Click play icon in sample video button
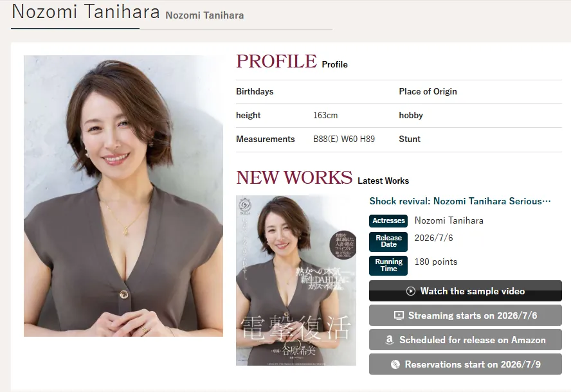571x392 pixels. tap(410, 291)
